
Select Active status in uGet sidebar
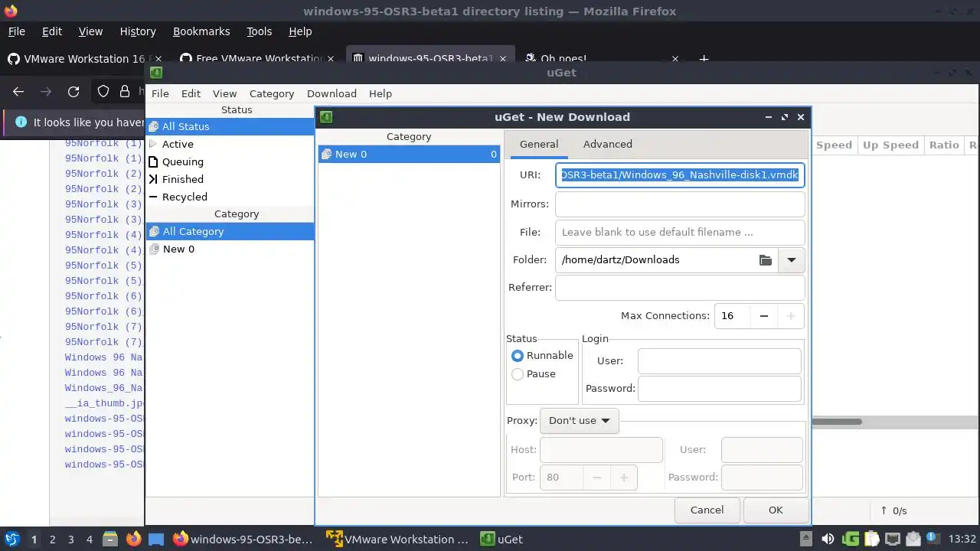pyautogui.click(x=230, y=144)
